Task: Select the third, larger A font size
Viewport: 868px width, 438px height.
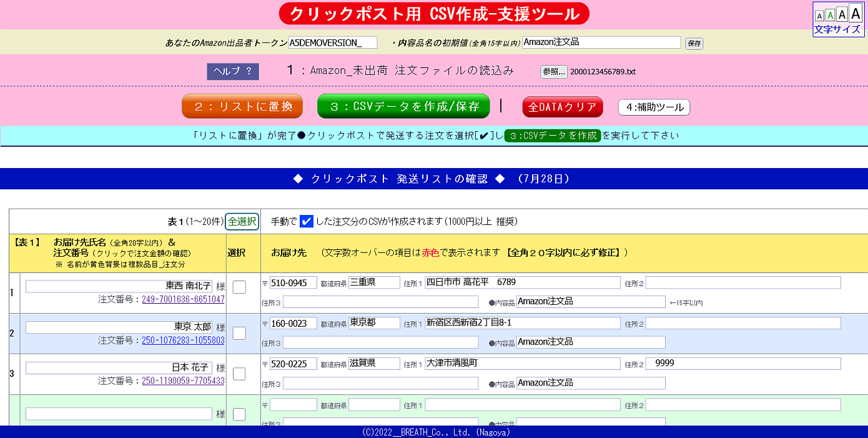Action: click(x=842, y=14)
